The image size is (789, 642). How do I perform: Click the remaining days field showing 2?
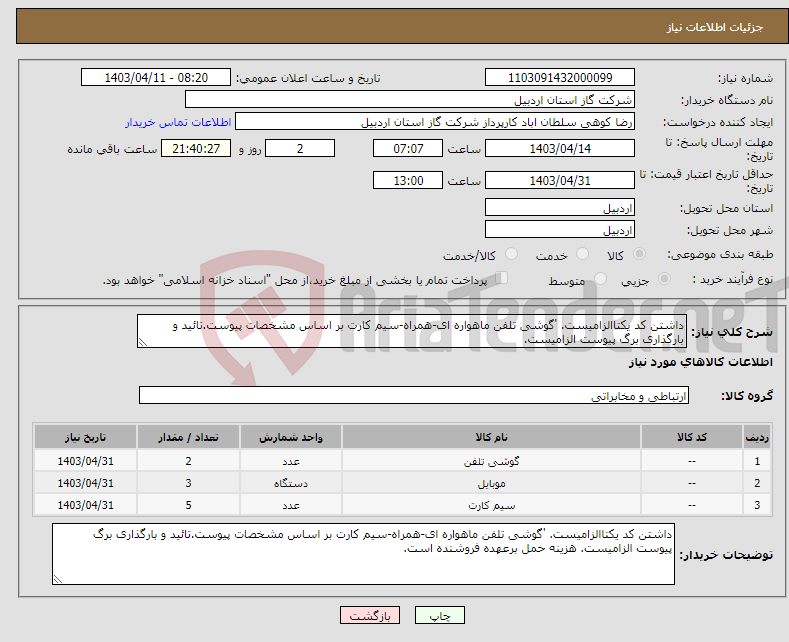click(x=300, y=148)
